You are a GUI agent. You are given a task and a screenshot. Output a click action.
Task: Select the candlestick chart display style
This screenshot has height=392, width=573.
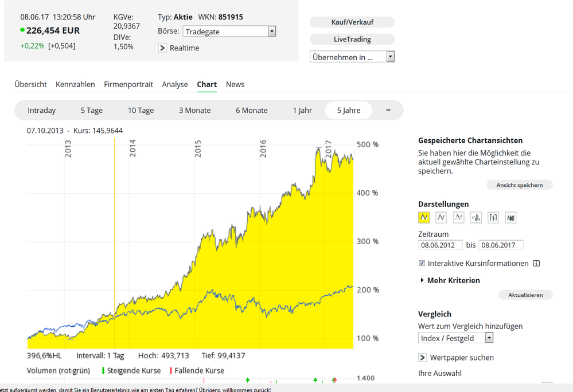(510, 217)
